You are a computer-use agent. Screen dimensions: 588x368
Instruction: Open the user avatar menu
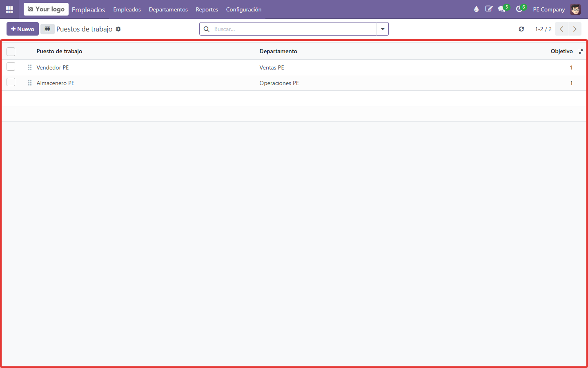(x=575, y=9)
